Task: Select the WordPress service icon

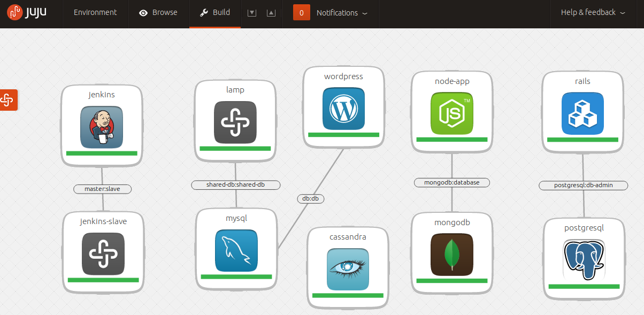Action: coord(343,109)
